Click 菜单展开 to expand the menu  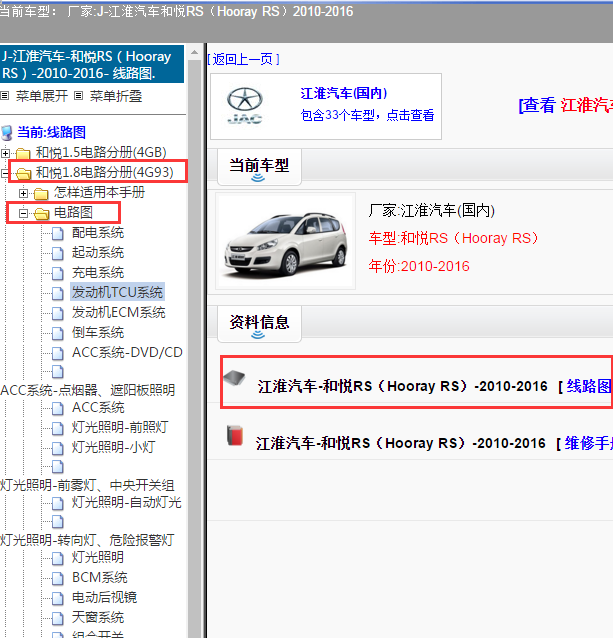tap(41, 96)
